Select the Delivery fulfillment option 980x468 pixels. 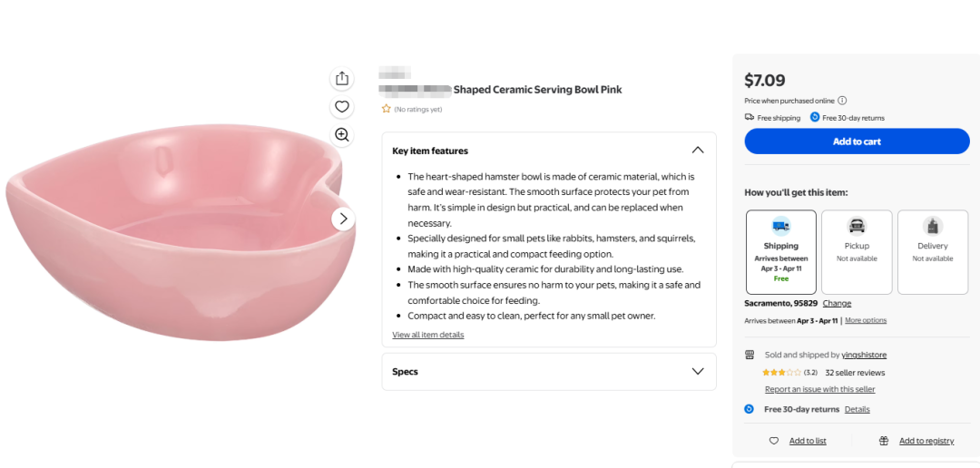[x=933, y=252]
